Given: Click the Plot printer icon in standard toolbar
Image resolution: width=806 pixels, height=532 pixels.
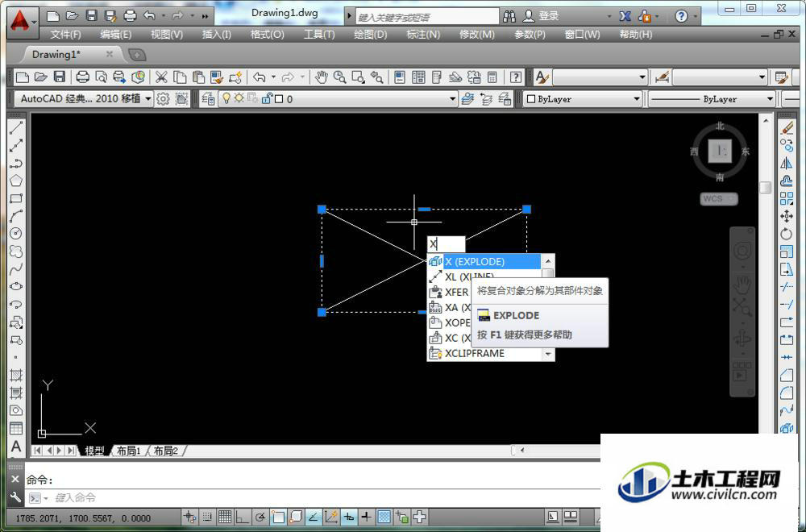Looking at the screenshot, I should pyautogui.click(x=82, y=77).
